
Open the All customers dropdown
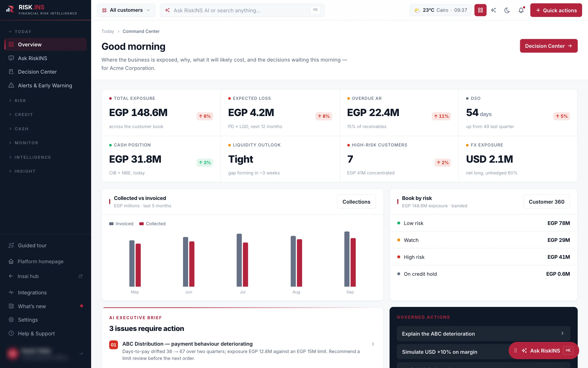pyautogui.click(x=126, y=10)
